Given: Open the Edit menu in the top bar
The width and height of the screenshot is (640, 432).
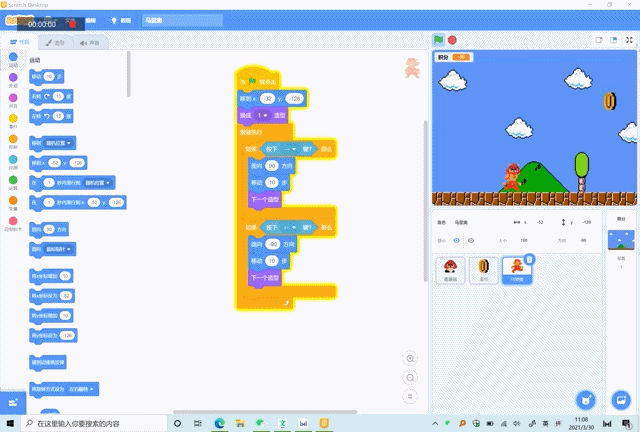Looking at the screenshot, I should (91, 20).
